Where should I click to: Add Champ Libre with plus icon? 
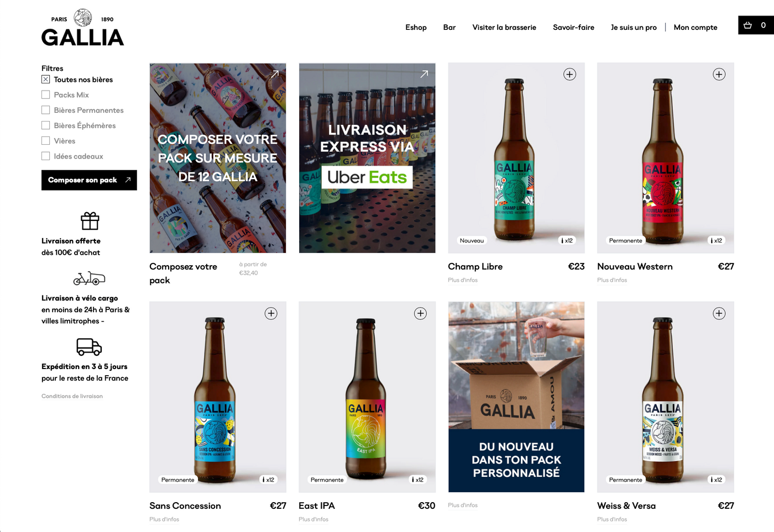tap(569, 74)
